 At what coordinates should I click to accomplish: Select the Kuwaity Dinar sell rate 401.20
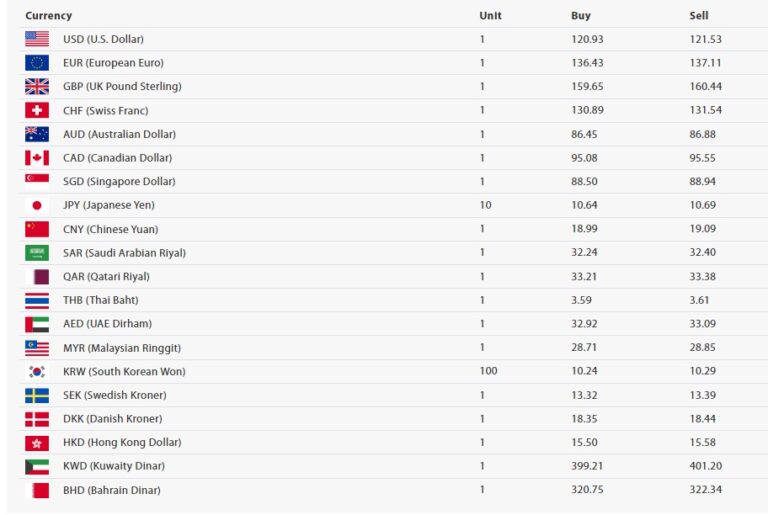click(705, 466)
